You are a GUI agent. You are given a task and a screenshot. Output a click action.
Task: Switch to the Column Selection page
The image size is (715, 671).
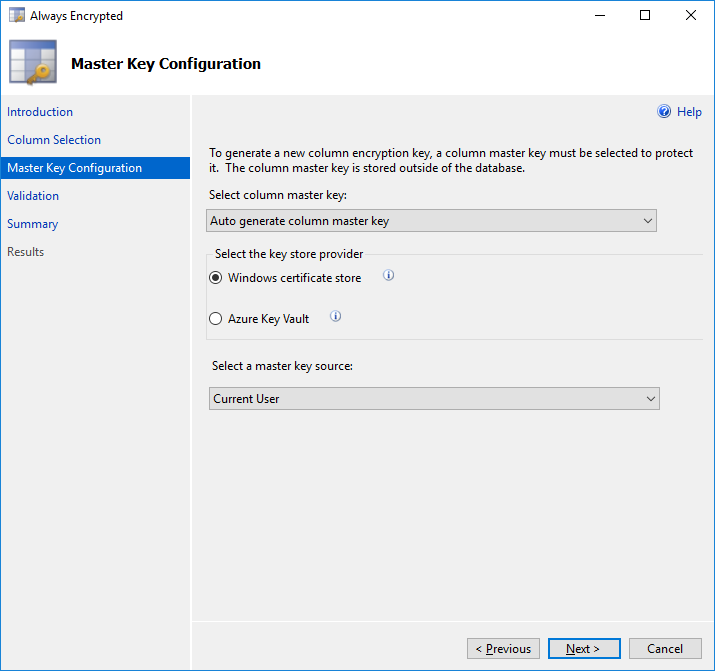tap(54, 140)
